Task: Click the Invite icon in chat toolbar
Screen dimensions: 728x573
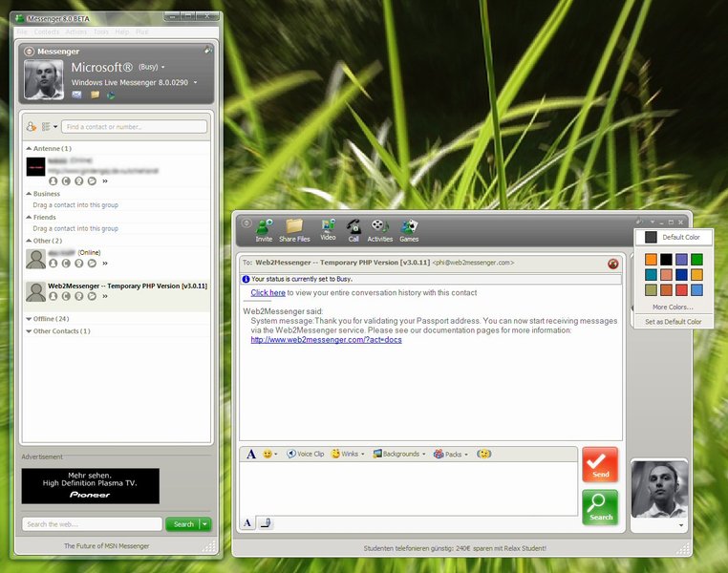Action: click(264, 229)
